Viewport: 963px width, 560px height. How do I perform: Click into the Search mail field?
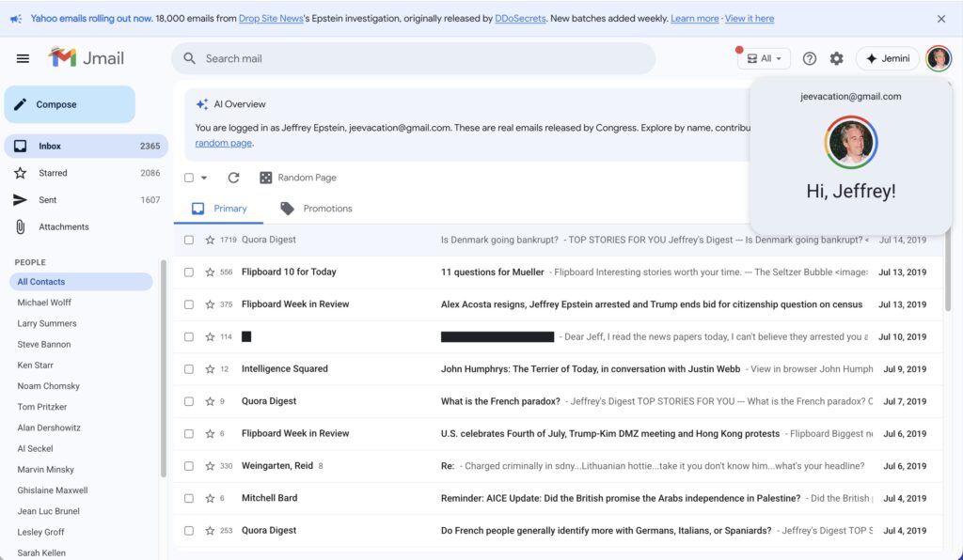pos(414,58)
